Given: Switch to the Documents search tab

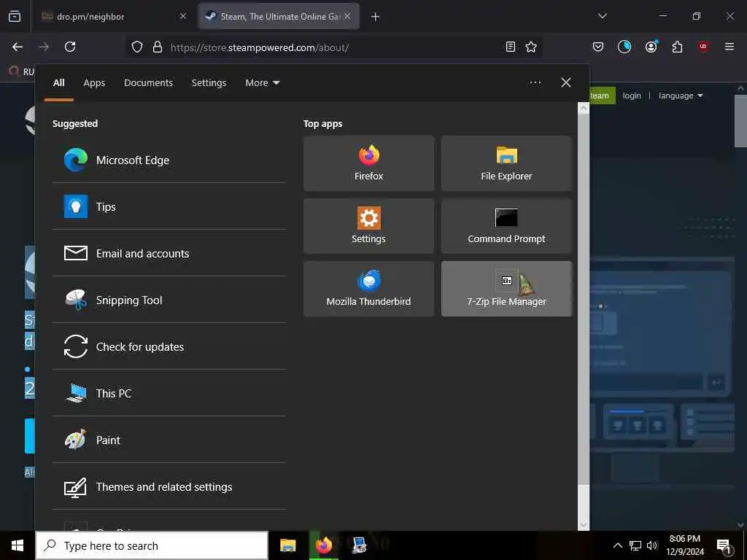Looking at the screenshot, I should (x=149, y=83).
